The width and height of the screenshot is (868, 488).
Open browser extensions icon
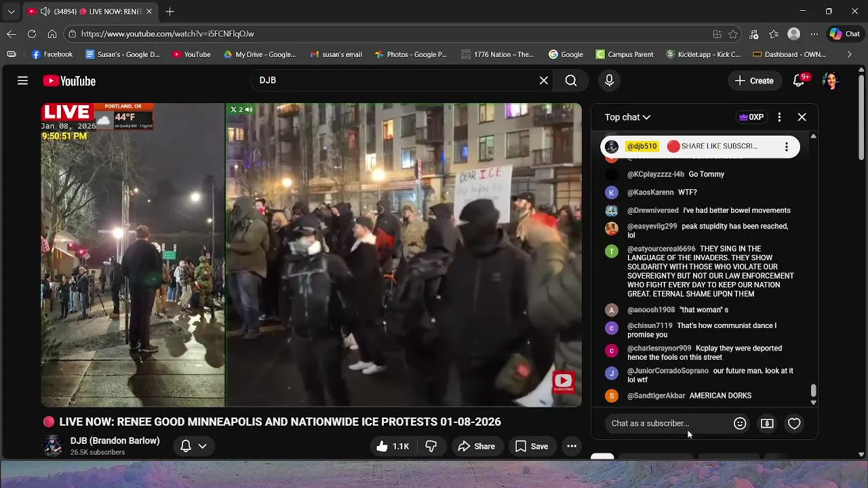click(x=753, y=34)
